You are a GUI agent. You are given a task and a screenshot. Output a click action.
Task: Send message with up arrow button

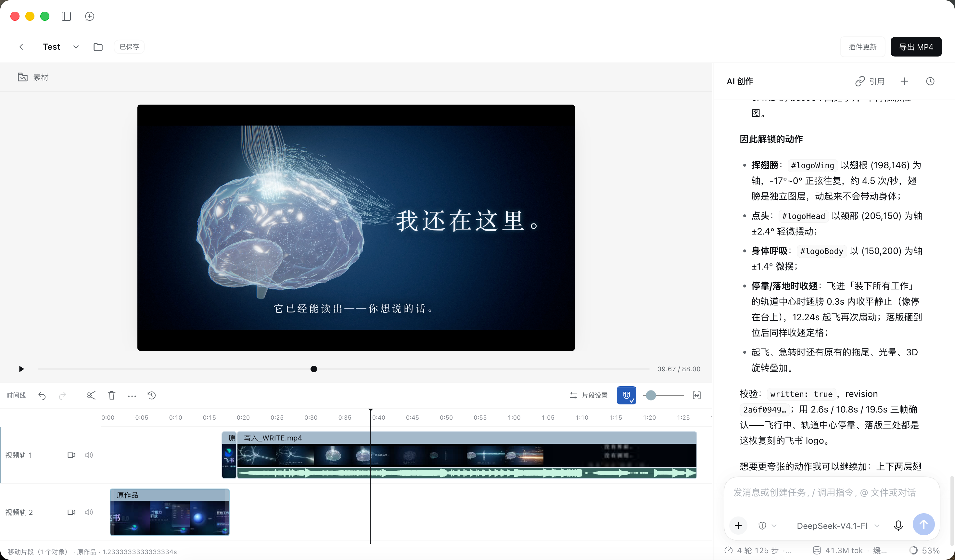point(923,524)
